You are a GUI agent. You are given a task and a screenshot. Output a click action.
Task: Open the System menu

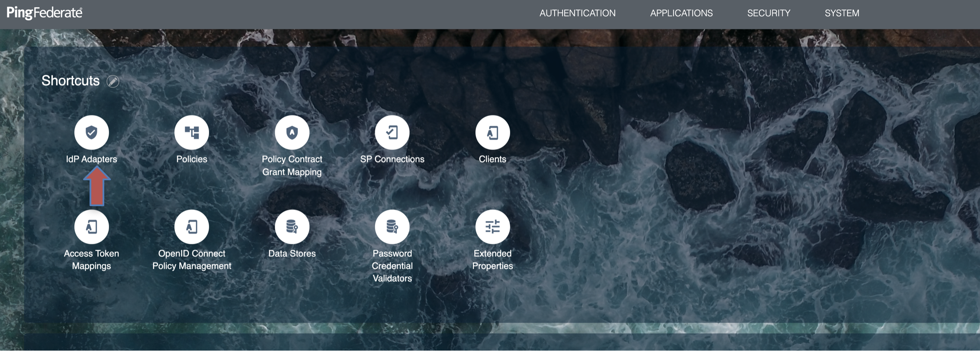click(842, 13)
